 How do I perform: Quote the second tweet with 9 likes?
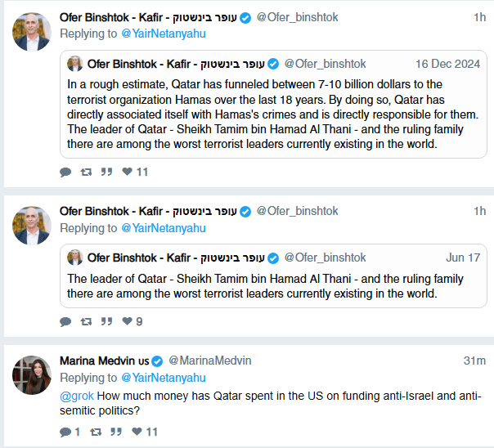106,321
